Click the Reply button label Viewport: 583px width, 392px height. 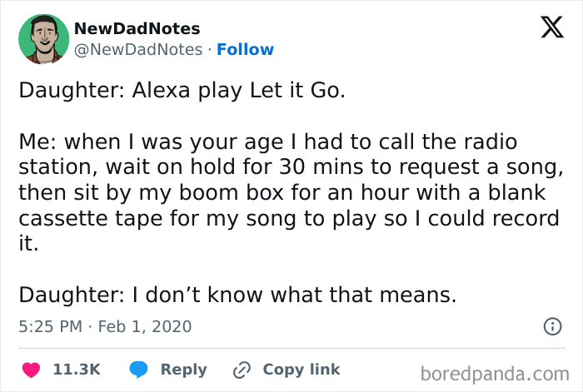tap(183, 369)
